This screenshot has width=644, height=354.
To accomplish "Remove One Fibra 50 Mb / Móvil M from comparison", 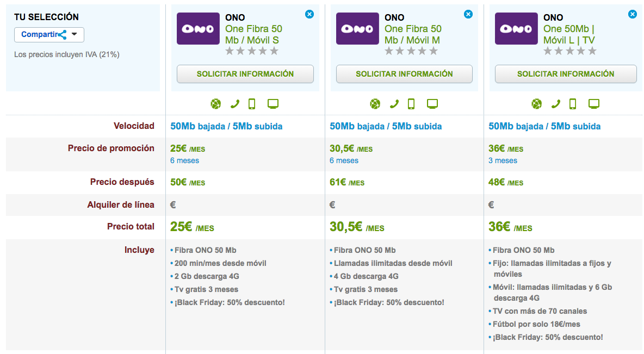I will pyautogui.click(x=468, y=14).
